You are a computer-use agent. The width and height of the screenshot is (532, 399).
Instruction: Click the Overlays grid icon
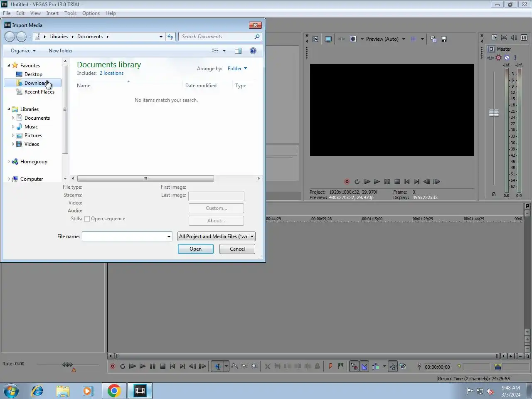tap(413, 39)
